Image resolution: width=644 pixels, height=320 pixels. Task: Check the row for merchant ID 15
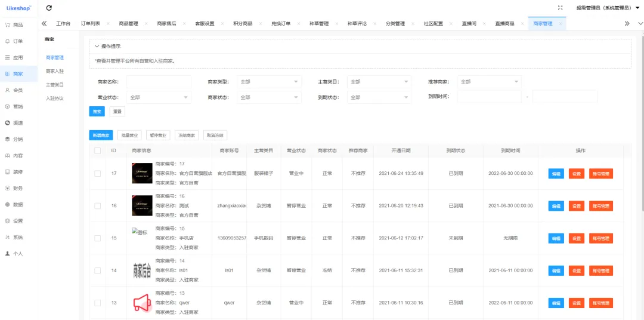[97, 238]
